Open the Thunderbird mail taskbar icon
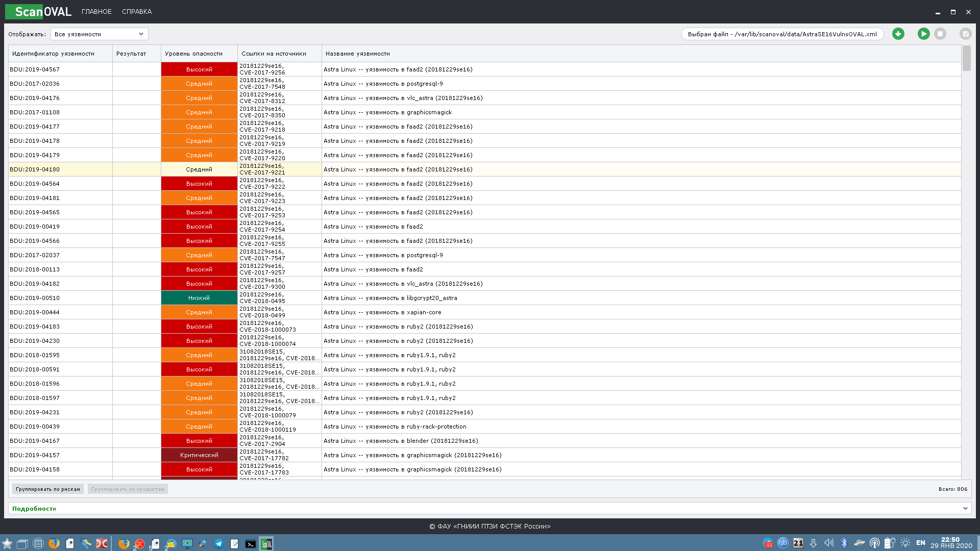This screenshot has width=980, height=551. coord(171,544)
